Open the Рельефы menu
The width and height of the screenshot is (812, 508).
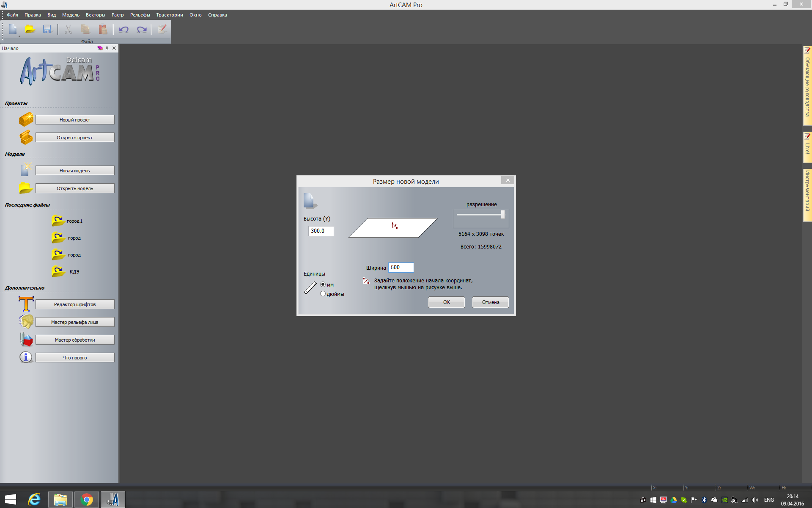[x=140, y=15]
